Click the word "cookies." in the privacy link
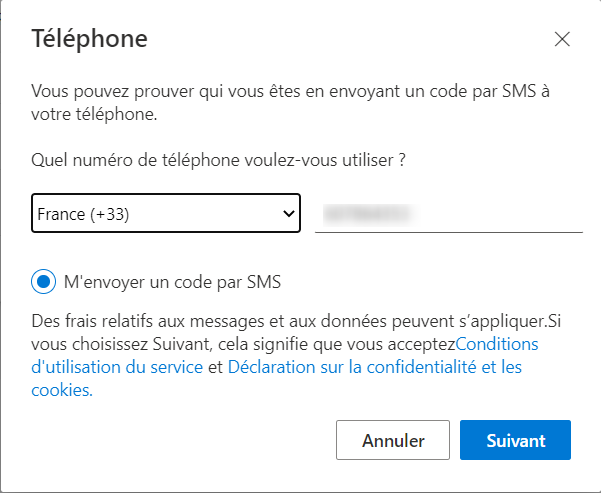This screenshot has width=601, height=493. click(x=62, y=391)
